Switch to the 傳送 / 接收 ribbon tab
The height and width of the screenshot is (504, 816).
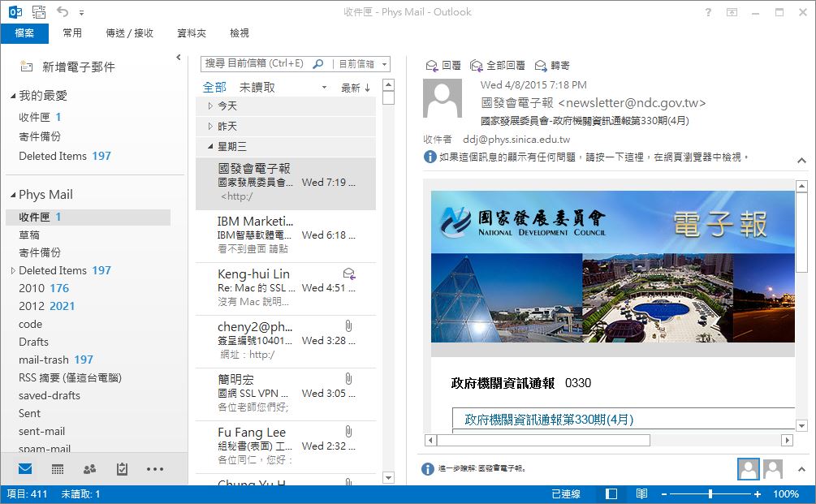coord(130,33)
